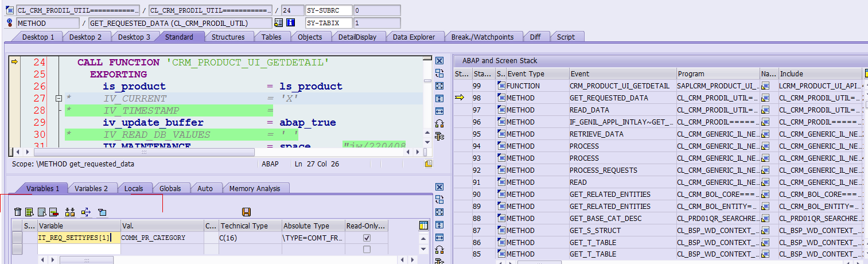This screenshot has width=868, height=264.
Task: Open the Locals variables tab
Action: [x=134, y=188]
